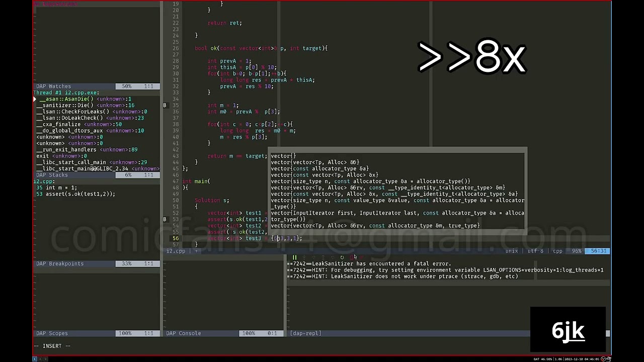The width and height of the screenshot is (644, 362).
Task: Switch to workspace 3 in the bottom bar
Action: click(x=46, y=359)
